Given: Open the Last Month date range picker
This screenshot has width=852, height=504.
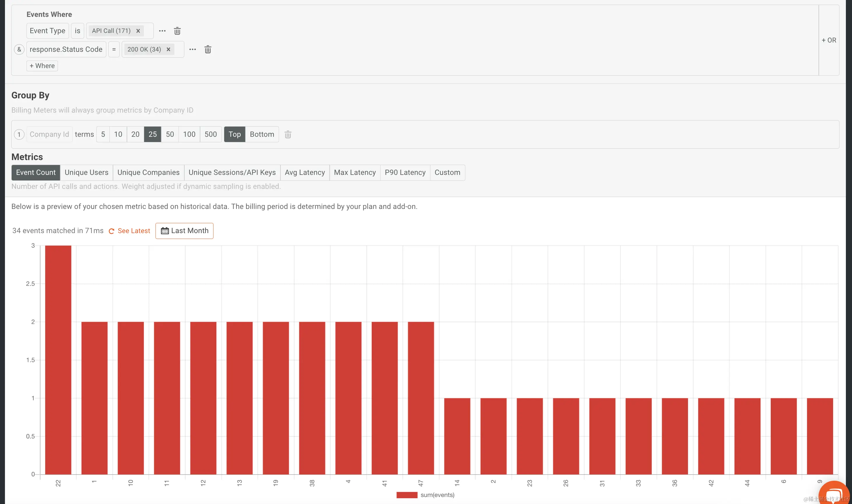Looking at the screenshot, I should 184,231.
